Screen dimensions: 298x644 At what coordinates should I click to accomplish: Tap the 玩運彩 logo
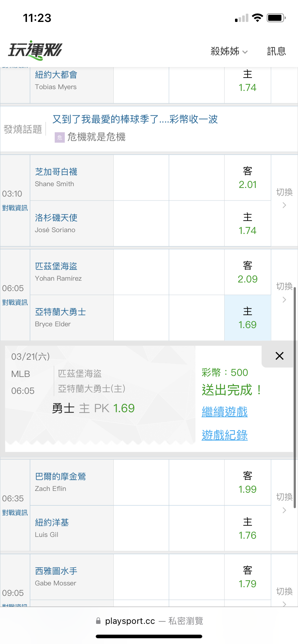35,50
